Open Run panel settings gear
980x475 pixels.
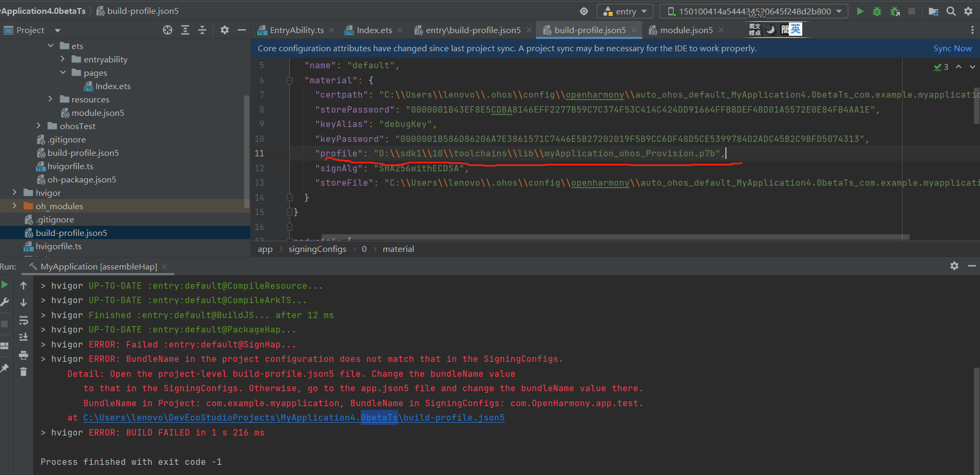954,266
